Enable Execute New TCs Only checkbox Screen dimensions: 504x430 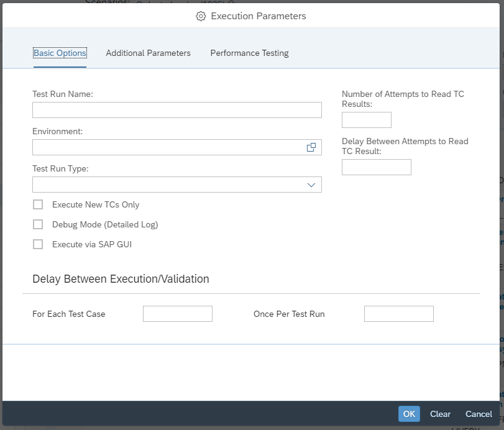[38, 204]
